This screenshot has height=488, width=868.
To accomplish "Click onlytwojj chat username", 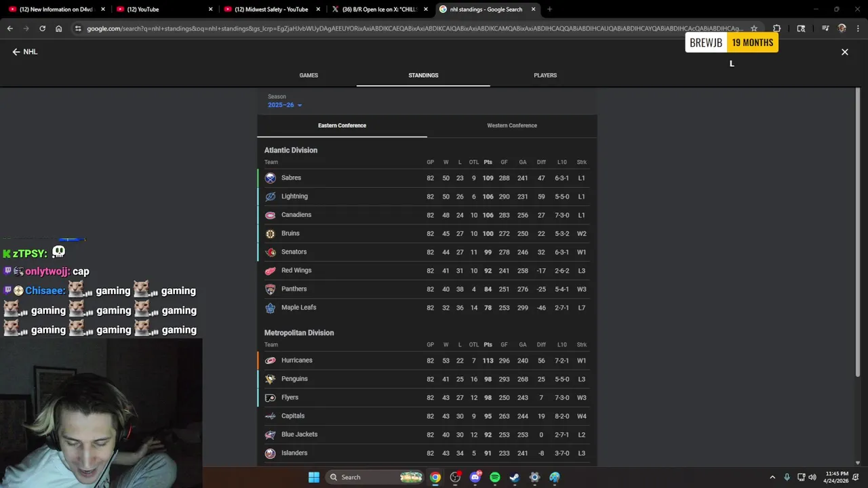I will (x=47, y=271).
